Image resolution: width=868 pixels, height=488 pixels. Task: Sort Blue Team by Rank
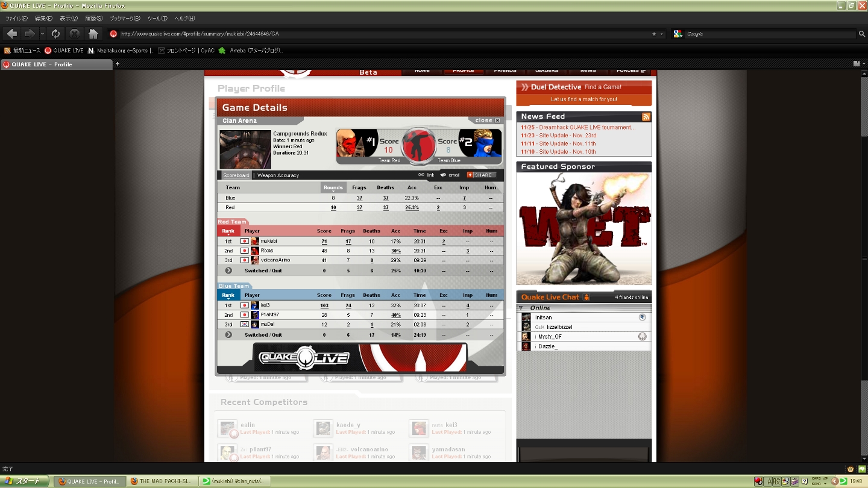coord(228,295)
